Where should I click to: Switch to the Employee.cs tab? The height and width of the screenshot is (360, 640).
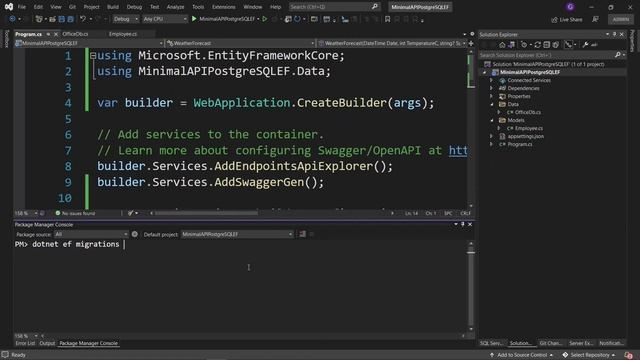click(123, 34)
